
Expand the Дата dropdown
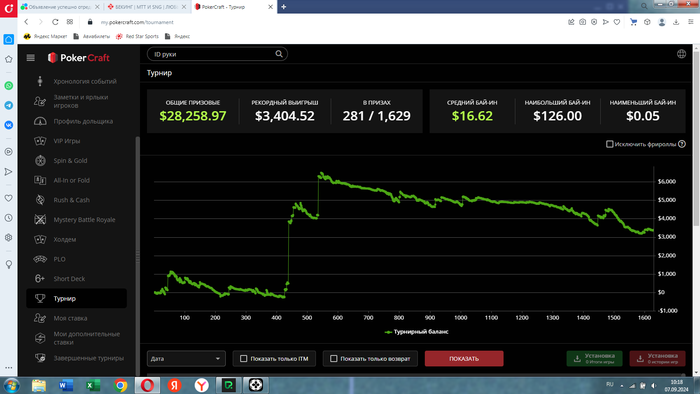(x=186, y=358)
